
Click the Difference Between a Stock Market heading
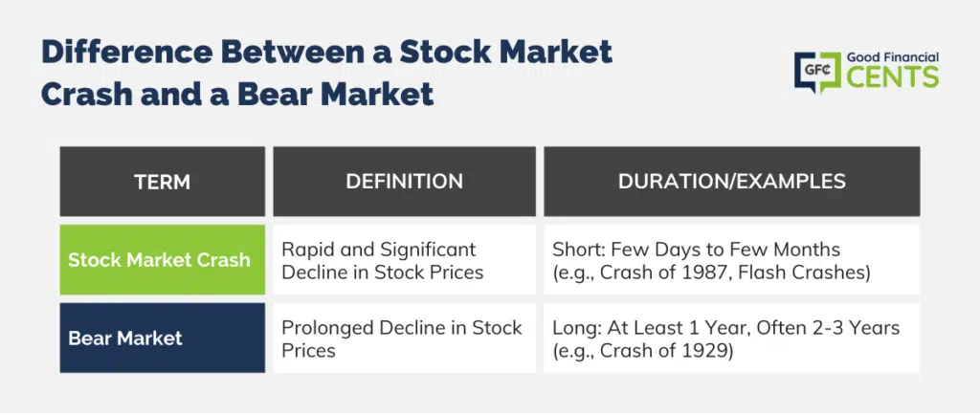tap(327, 53)
